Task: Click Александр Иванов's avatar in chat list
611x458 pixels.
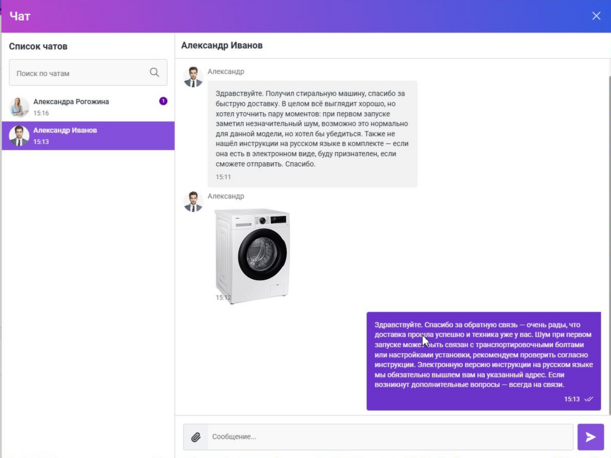Action: (19, 136)
